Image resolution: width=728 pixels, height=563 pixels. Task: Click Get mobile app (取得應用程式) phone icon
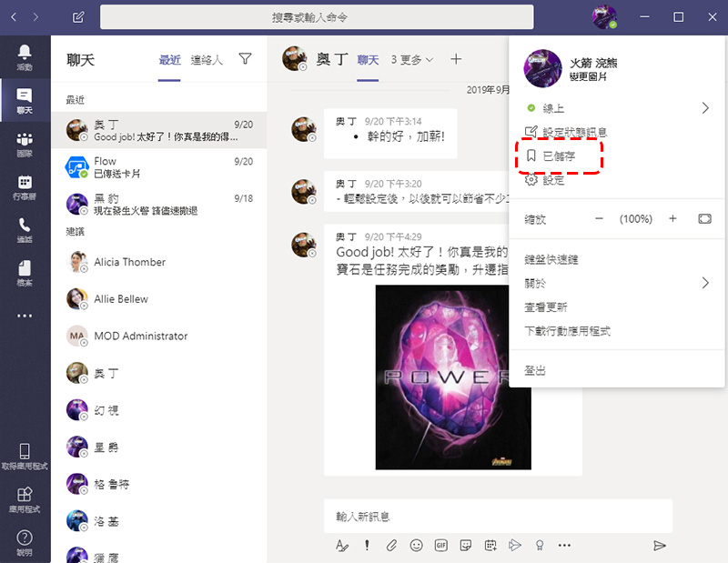coord(25,457)
